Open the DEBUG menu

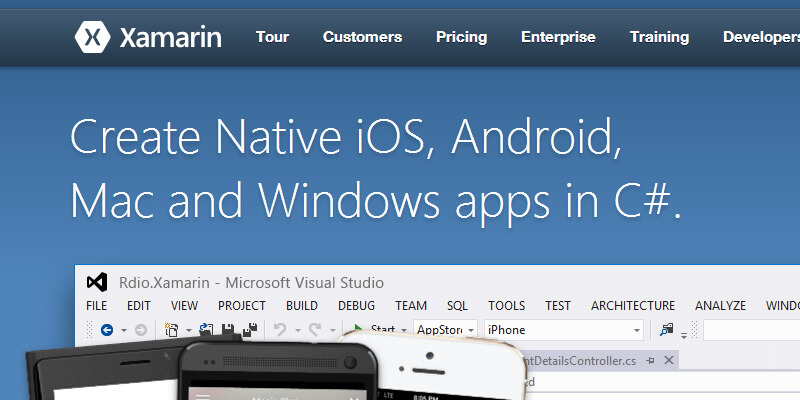(356, 306)
